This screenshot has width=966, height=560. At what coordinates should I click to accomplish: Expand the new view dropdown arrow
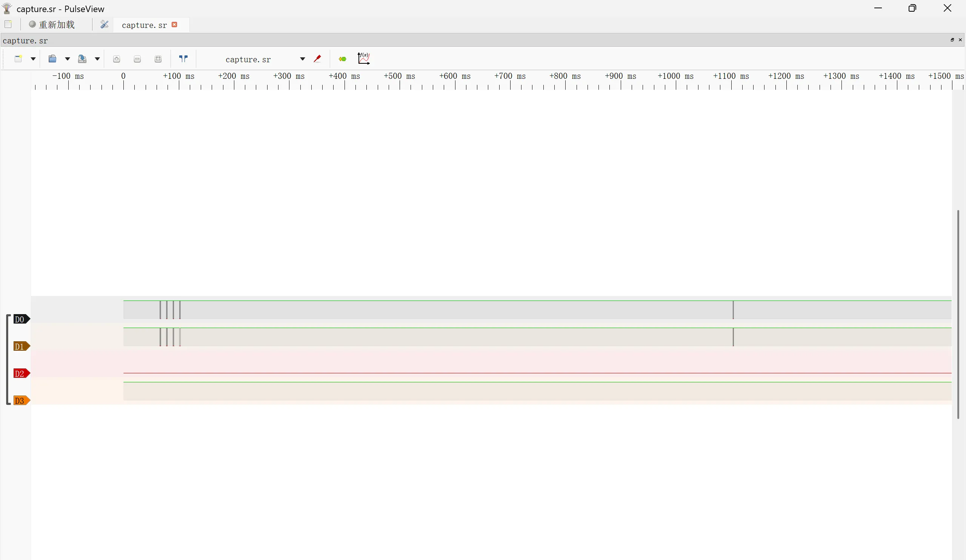coord(33,58)
